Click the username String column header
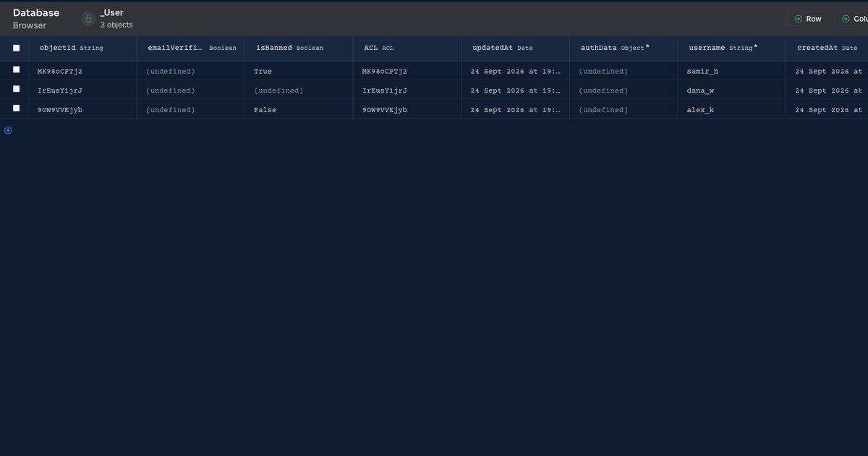This screenshot has height=456, width=868. [x=732, y=48]
